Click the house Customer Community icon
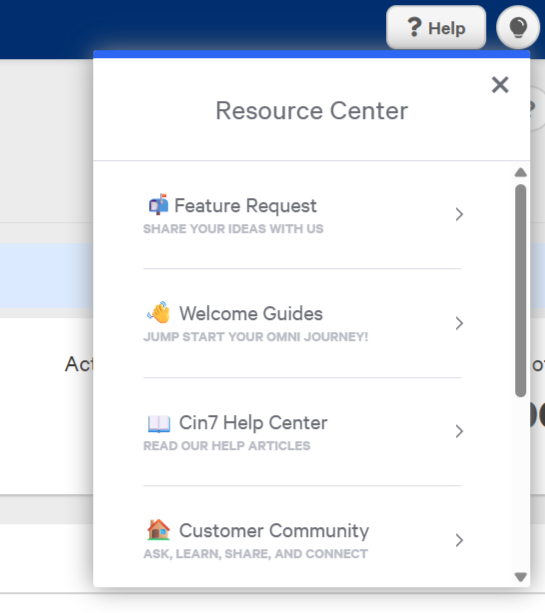The height and width of the screenshot is (613, 545). tap(158, 530)
